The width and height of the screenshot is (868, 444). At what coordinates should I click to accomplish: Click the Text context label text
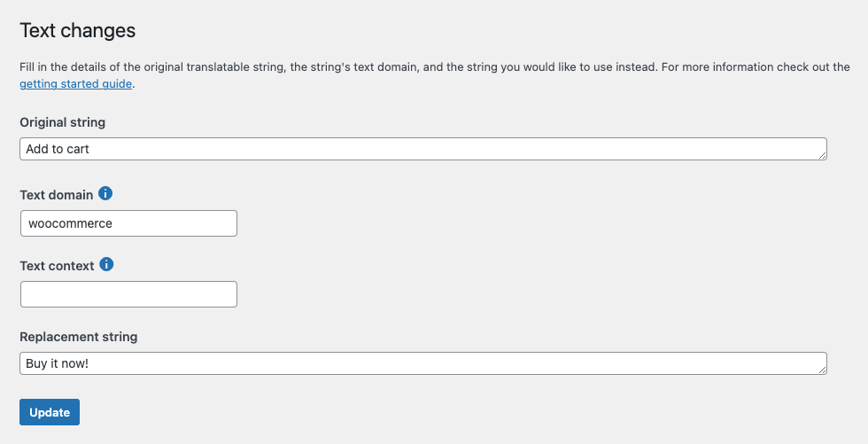pyautogui.click(x=57, y=266)
